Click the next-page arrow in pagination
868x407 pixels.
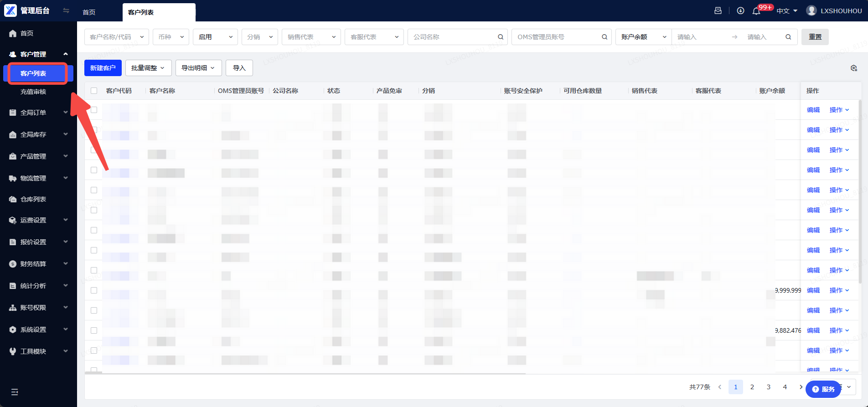[801, 387]
